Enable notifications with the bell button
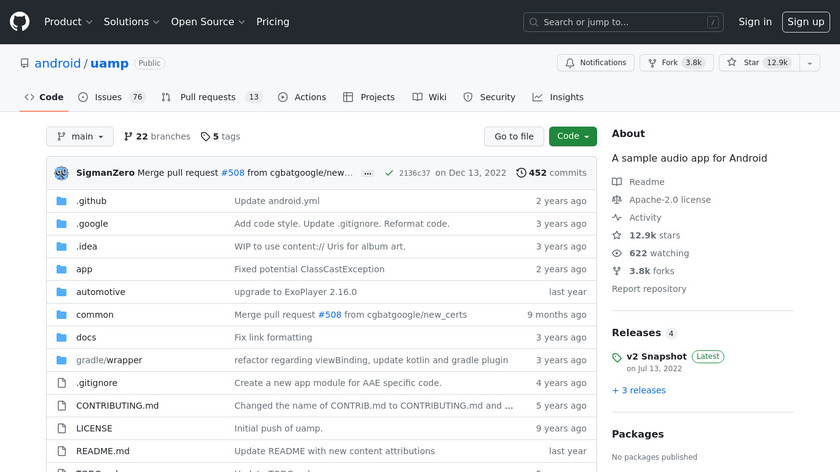Image resolution: width=840 pixels, height=472 pixels. pyautogui.click(x=595, y=63)
